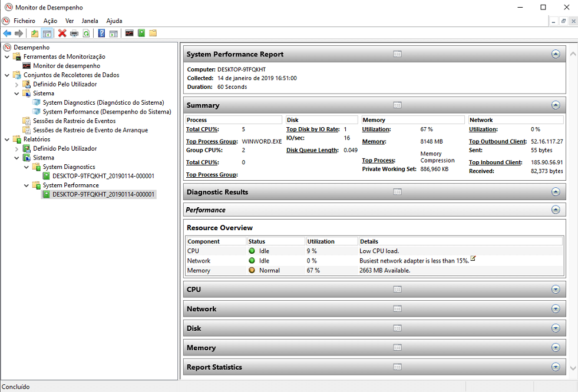Go up one level with the folder-arrow icon
This screenshot has width=578, height=392.
35,34
